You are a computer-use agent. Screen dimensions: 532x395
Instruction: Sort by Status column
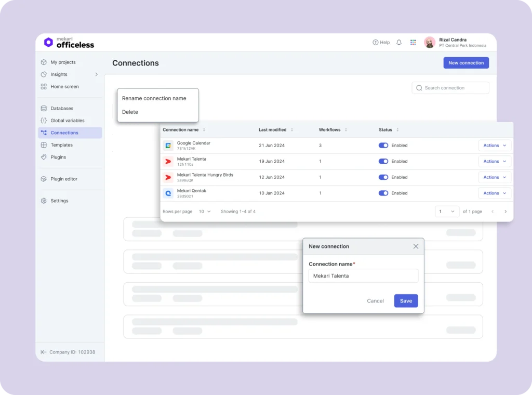point(397,129)
